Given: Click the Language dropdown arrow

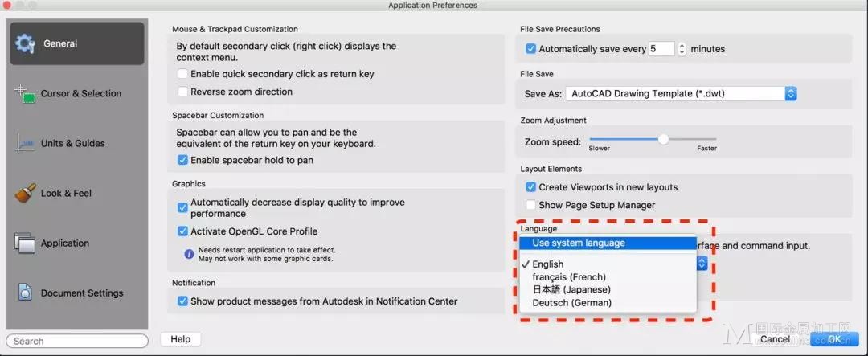Looking at the screenshot, I should (702, 264).
